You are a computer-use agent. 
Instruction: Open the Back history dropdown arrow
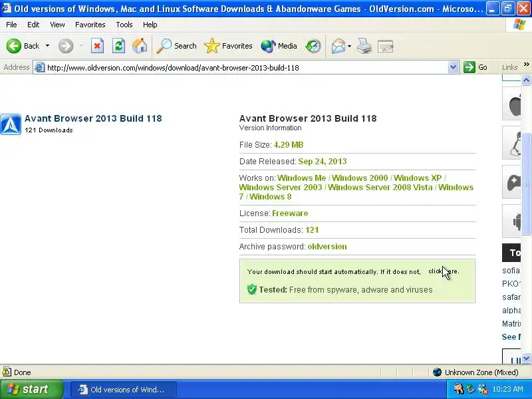point(47,46)
